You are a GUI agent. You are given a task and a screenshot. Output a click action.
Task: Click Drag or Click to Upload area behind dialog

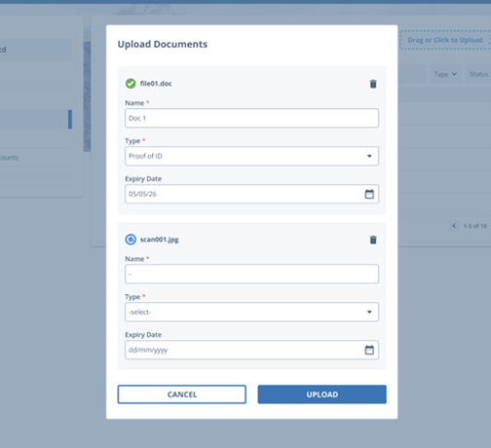point(445,40)
